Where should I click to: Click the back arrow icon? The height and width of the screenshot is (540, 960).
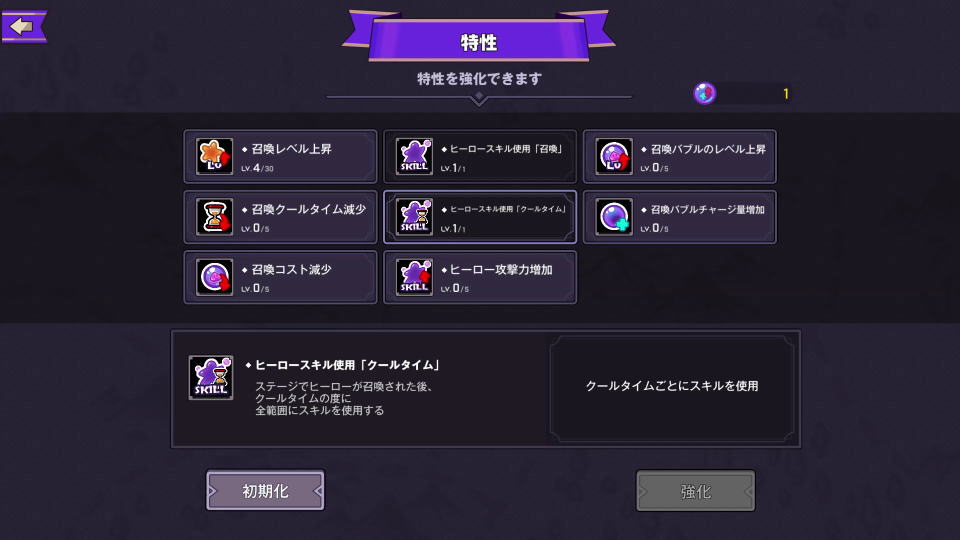click(23, 27)
